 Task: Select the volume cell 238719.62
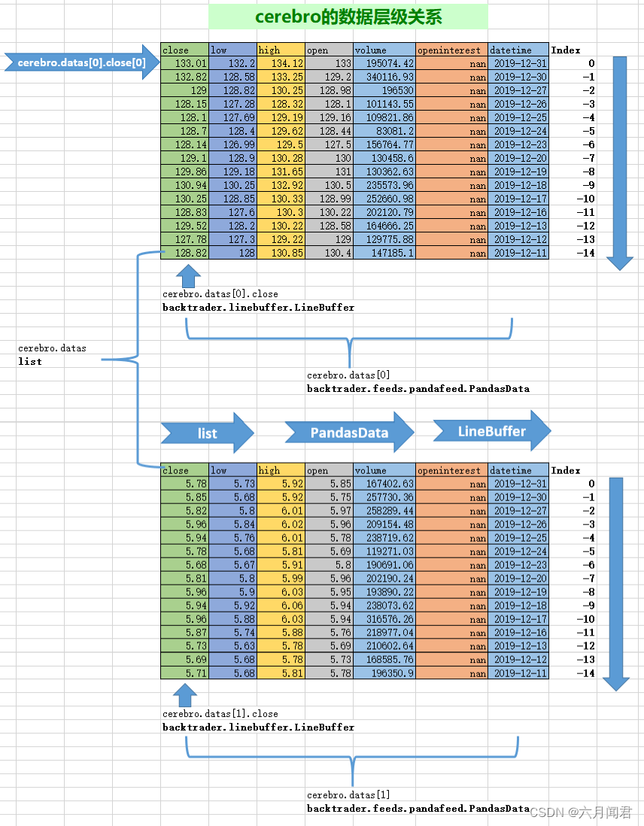click(384, 538)
